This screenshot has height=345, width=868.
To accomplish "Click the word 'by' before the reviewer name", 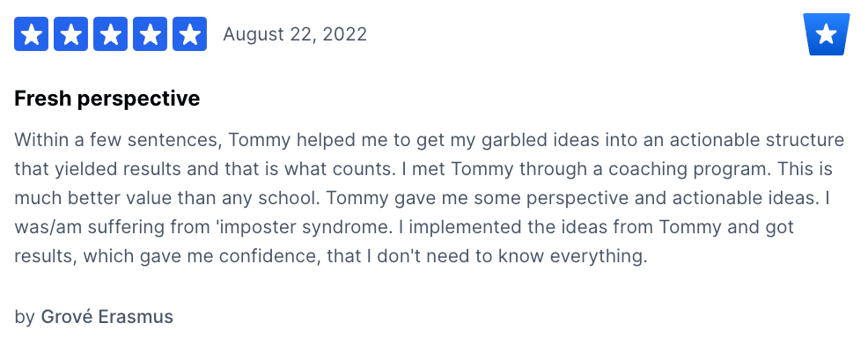I will (25, 318).
